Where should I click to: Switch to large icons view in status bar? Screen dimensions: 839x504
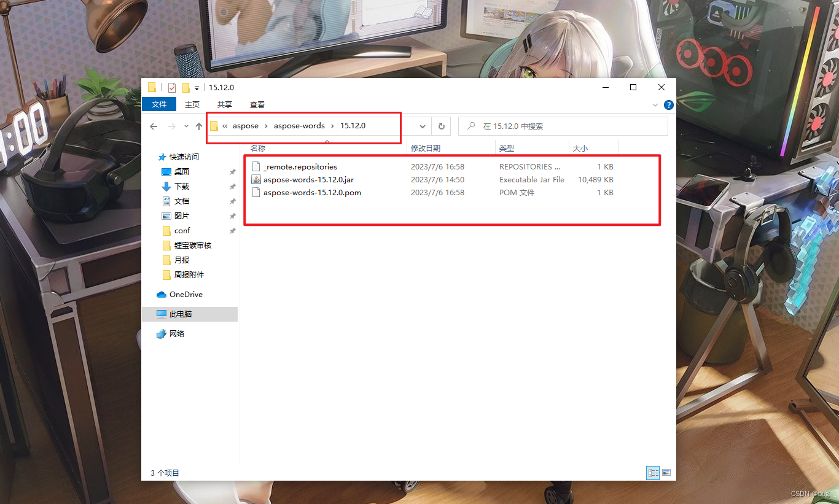[666, 473]
